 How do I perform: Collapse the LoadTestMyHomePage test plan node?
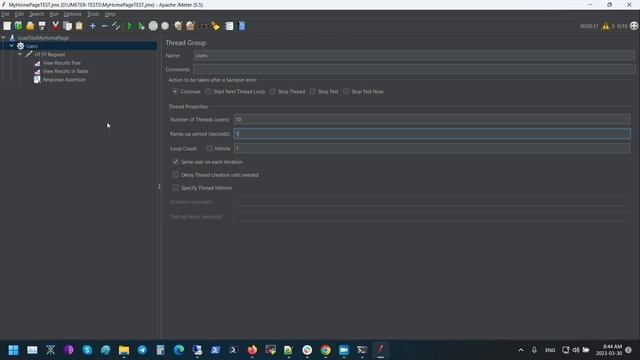(4, 38)
